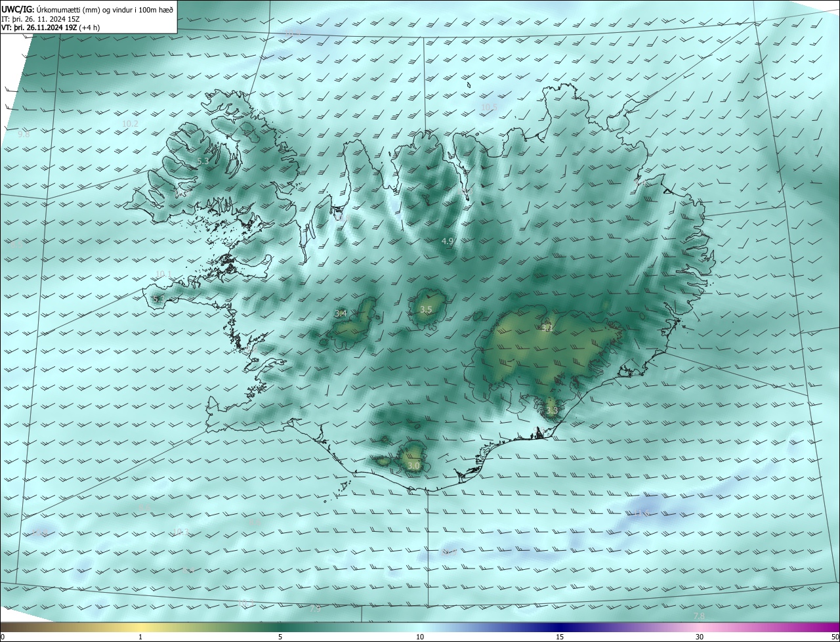Click the 3.2 value on Vatnajökull glacier
The height and width of the screenshot is (642, 840).
pos(547,327)
